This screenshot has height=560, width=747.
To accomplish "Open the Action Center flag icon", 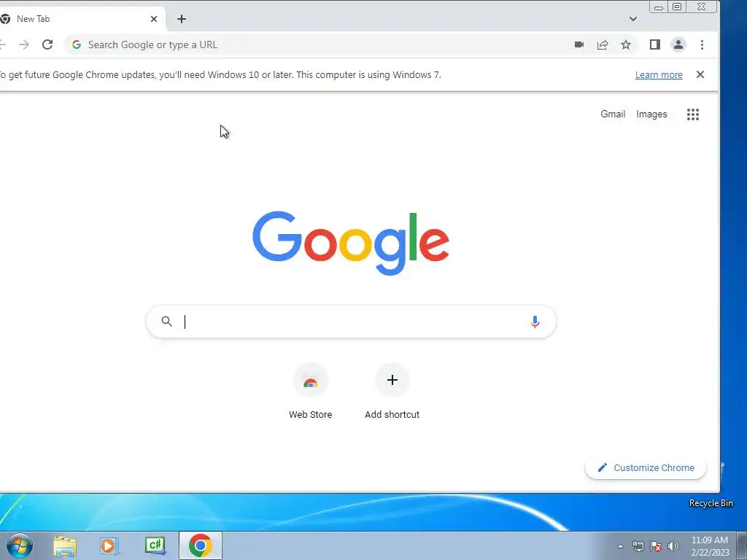I will point(656,546).
